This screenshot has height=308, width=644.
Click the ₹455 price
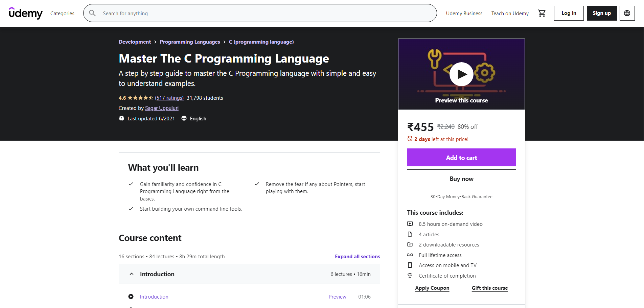click(420, 127)
